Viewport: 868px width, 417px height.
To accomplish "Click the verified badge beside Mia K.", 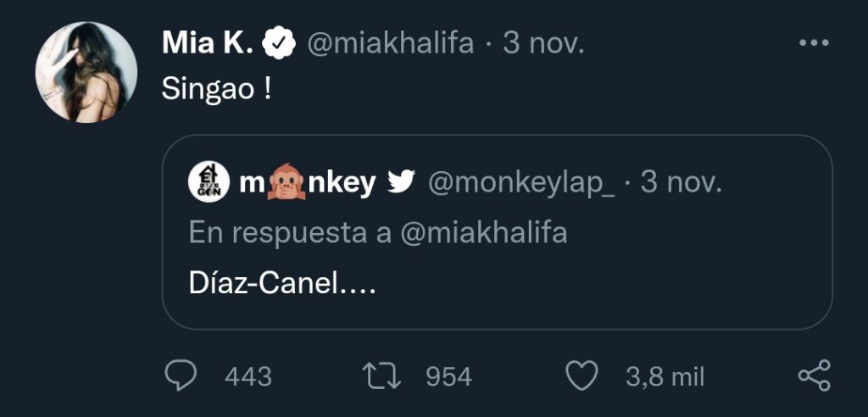I will coord(278,44).
